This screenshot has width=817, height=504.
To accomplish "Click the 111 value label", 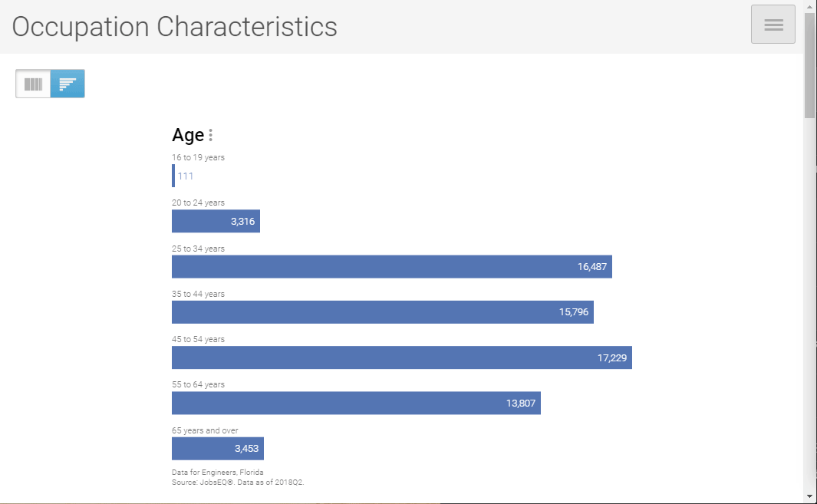I will 186,176.
